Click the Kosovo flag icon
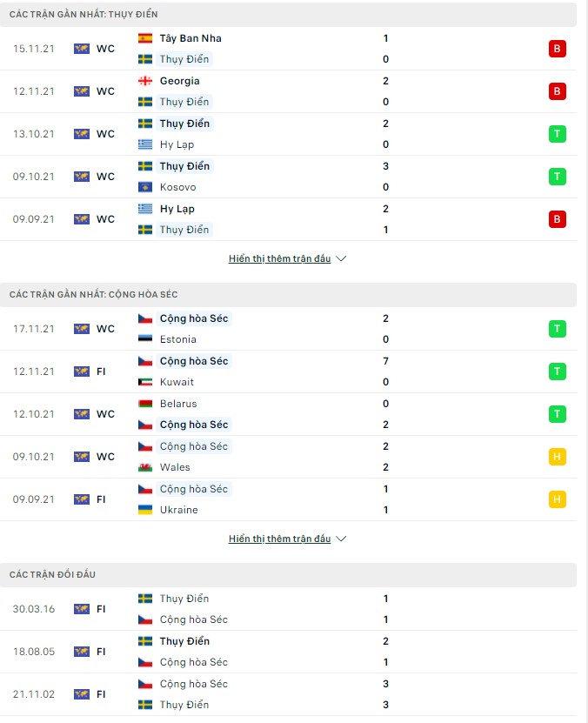The image size is (588, 723). 145,187
